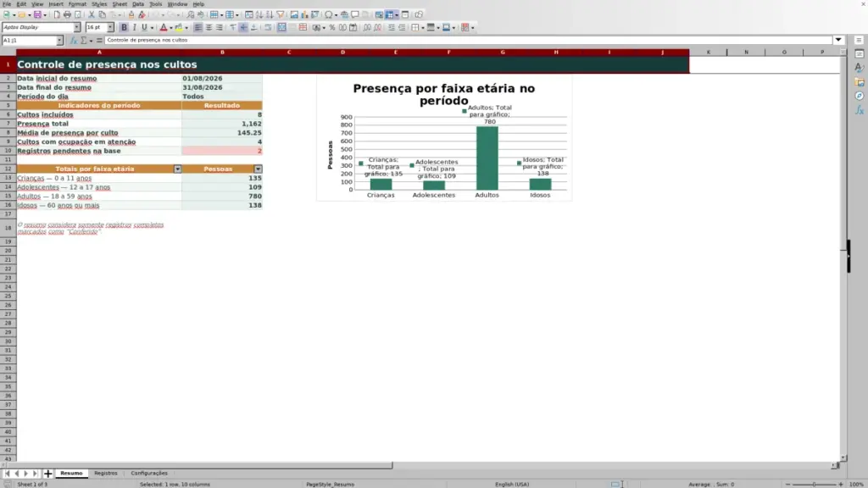Insert chart using toolbar chart icon
Image resolution: width=868 pixels, height=488 pixels.
click(x=304, y=14)
